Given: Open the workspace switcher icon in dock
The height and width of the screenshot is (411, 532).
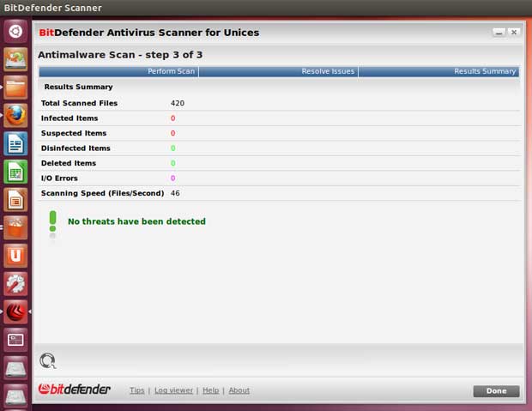Looking at the screenshot, I should click(x=15, y=340).
